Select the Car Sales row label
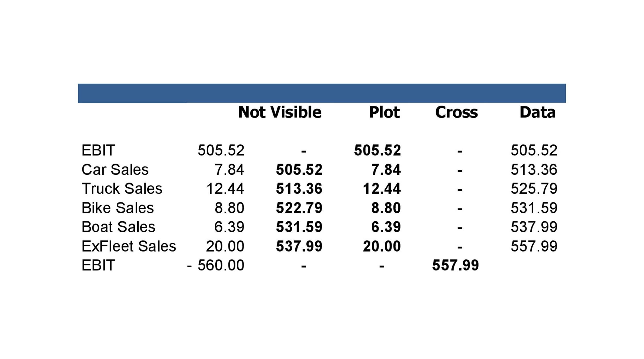The width and height of the screenshot is (644, 359). [x=115, y=170]
